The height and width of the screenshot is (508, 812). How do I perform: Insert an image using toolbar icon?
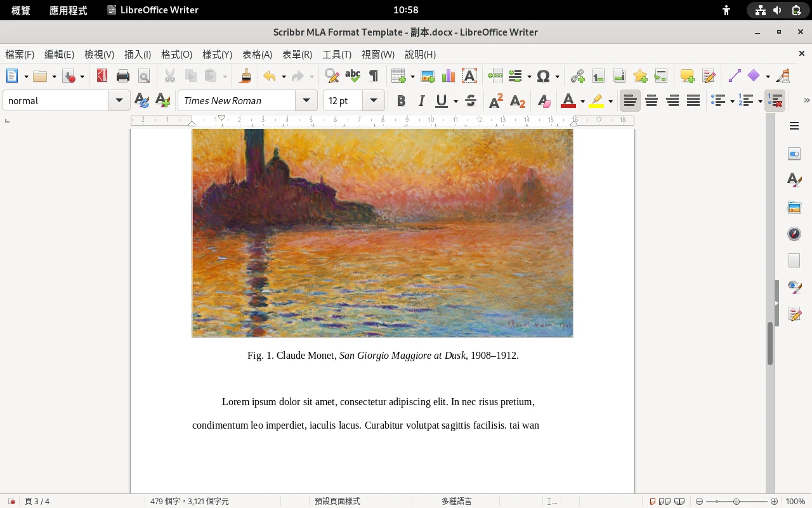coord(428,76)
